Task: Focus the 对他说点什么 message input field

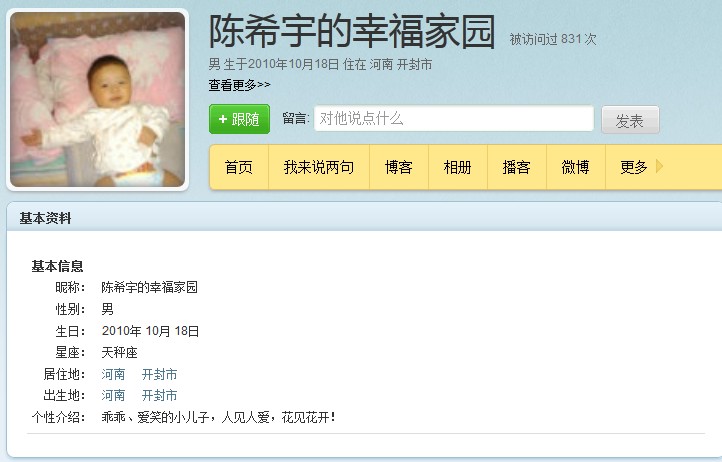Action: 454,118
